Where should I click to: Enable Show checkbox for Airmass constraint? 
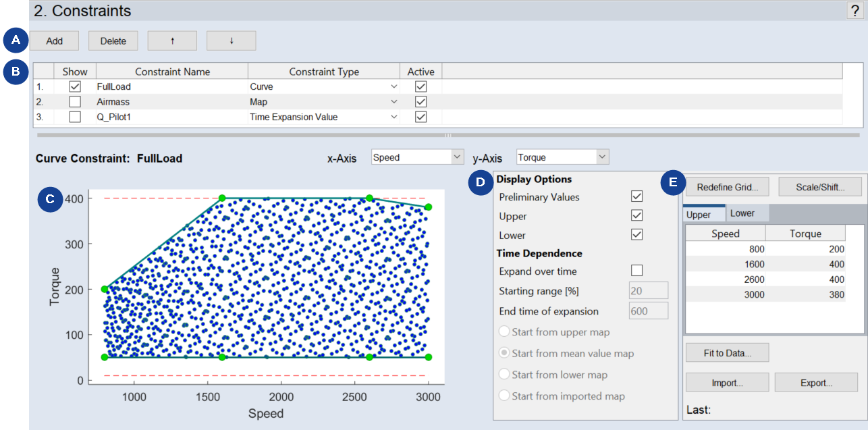(x=75, y=101)
